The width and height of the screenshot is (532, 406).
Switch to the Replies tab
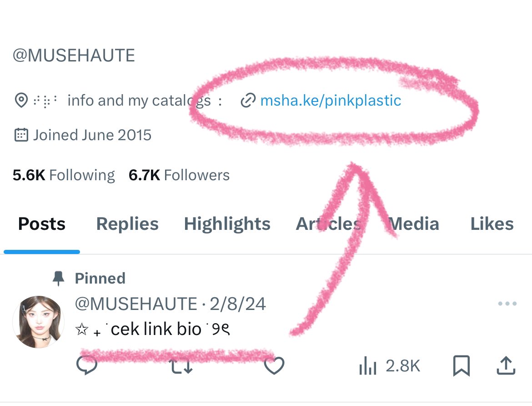pyautogui.click(x=127, y=224)
